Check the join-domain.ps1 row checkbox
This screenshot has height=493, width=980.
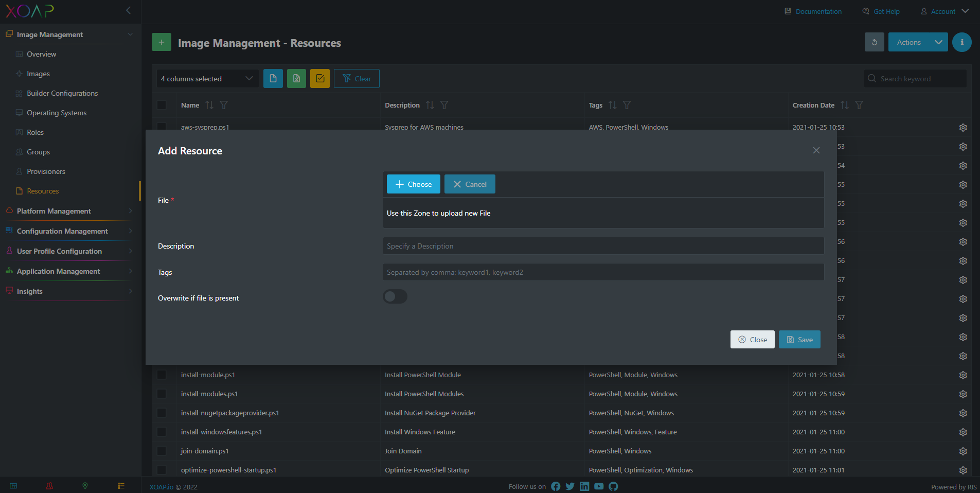click(x=162, y=451)
